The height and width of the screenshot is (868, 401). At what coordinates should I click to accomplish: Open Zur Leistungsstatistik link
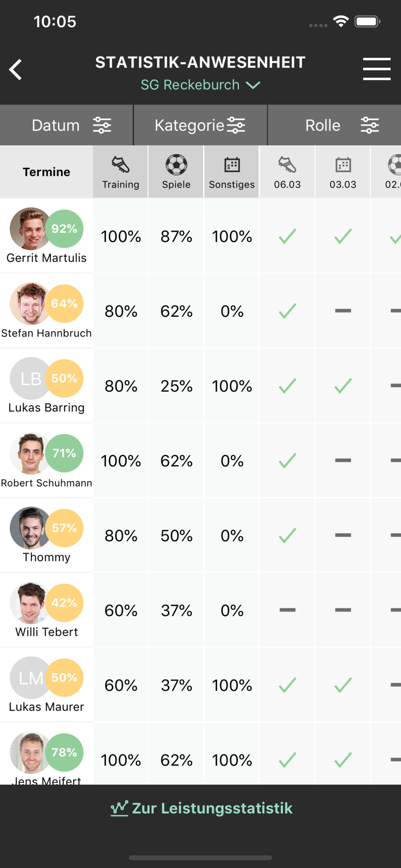(x=212, y=808)
